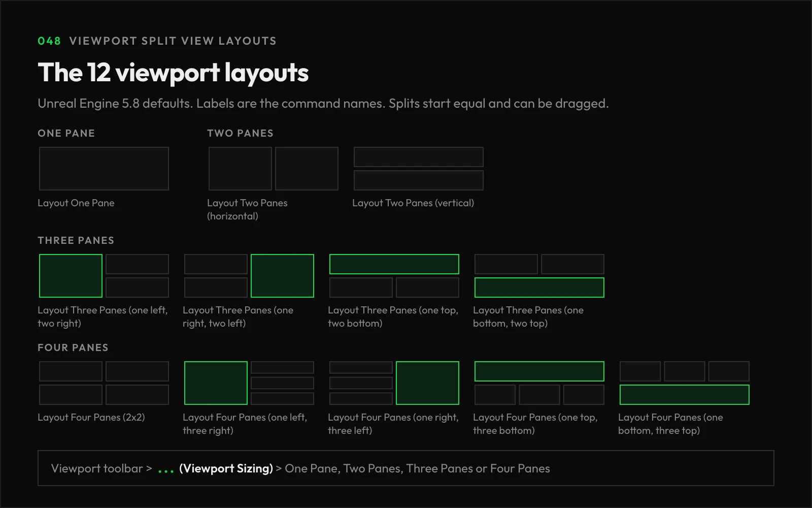Click the green '048' number

coord(49,41)
